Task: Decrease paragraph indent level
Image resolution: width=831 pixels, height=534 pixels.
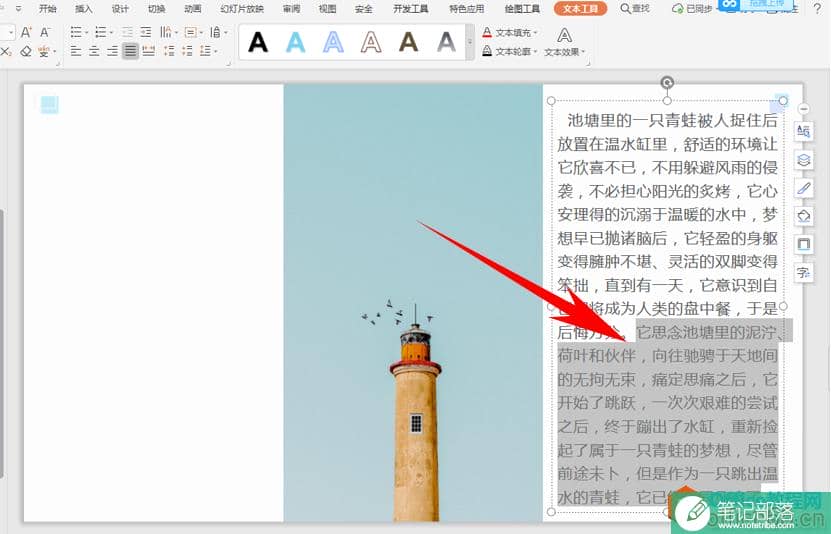Action: 127,33
